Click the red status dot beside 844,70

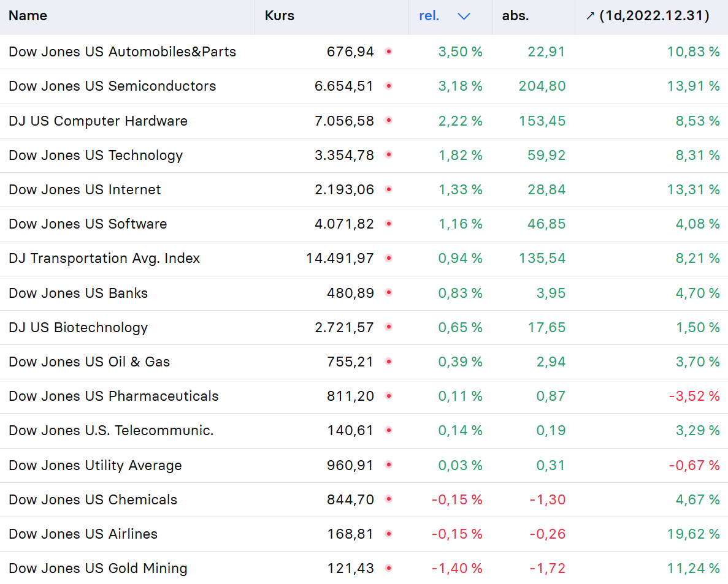(x=389, y=499)
